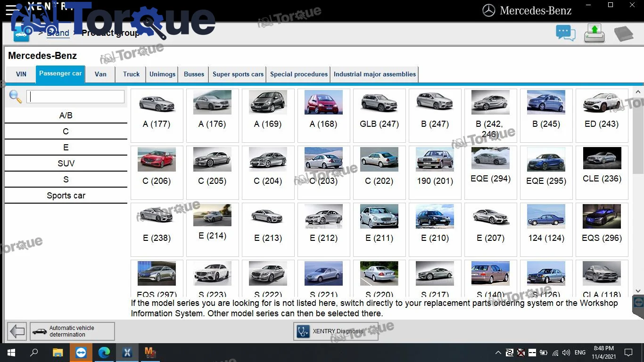The height and width of the screenshot is (362, 644).
Task: Open File Explorer from the taskbar
Action: point(58,352)
